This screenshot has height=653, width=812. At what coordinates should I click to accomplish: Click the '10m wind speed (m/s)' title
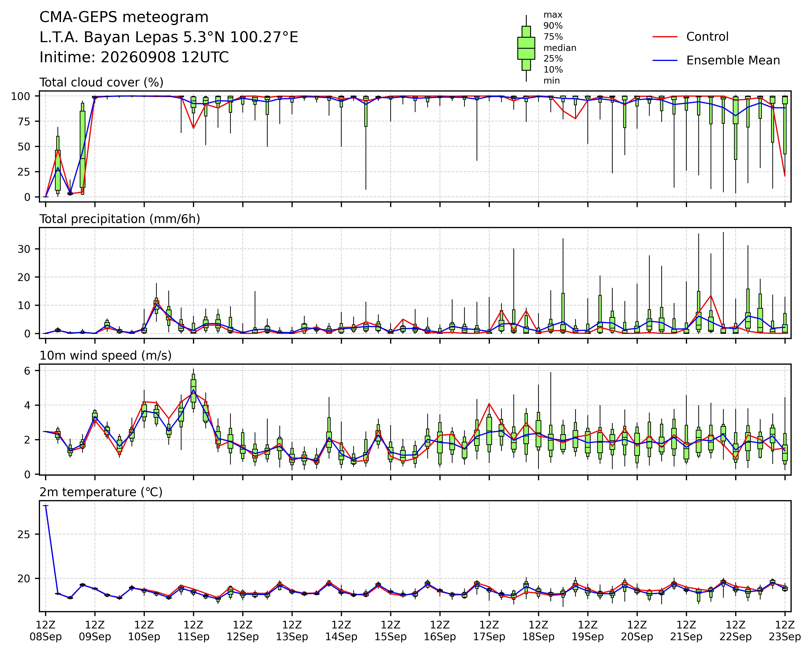tap(106, 356)
